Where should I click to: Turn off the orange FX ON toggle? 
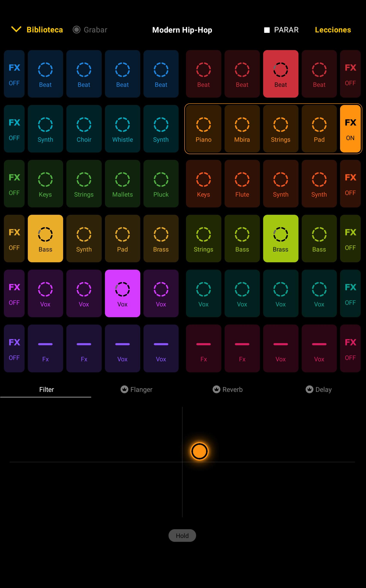(x=350, y=129)
